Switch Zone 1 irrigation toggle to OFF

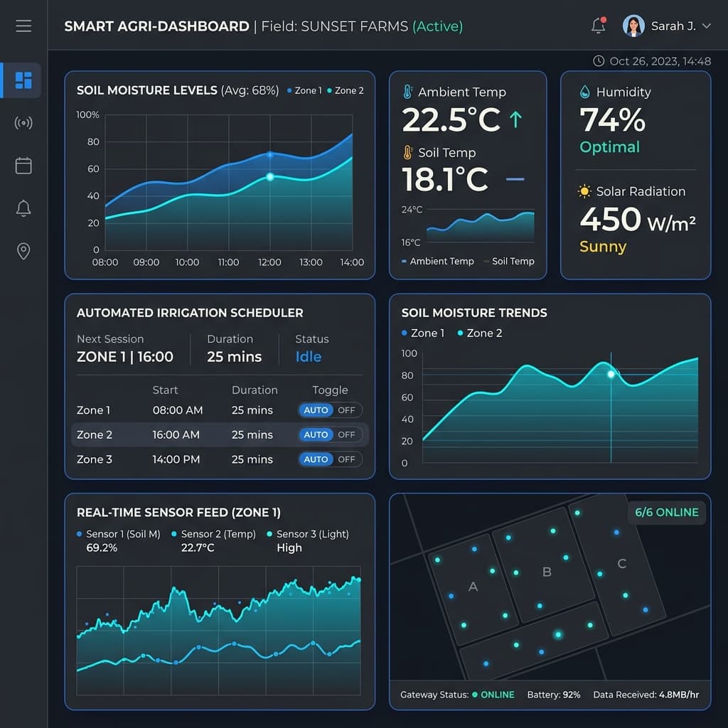(x=346, y=410)
